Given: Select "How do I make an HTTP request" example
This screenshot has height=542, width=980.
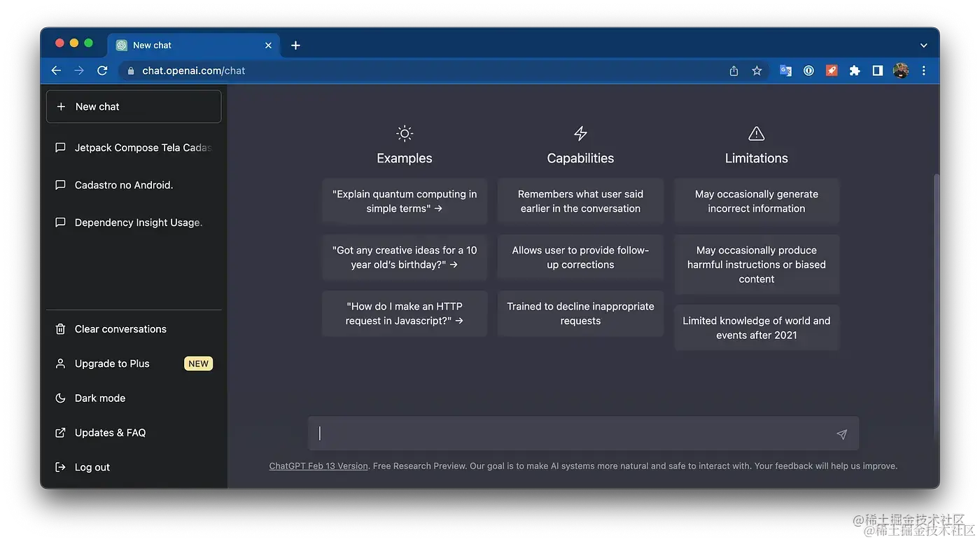Looking at the screenshot, I should click(405, 314).
